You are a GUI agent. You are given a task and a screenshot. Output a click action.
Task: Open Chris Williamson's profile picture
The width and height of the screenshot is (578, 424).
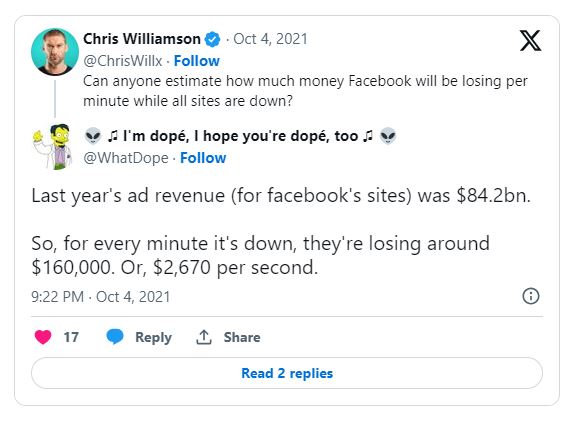[x=55, y=52]
